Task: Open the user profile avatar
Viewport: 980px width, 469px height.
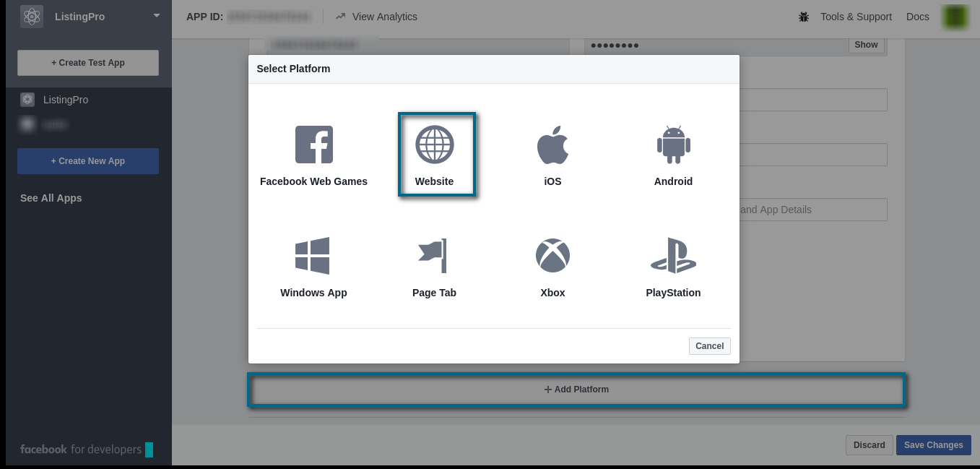Action: point(956,17)
